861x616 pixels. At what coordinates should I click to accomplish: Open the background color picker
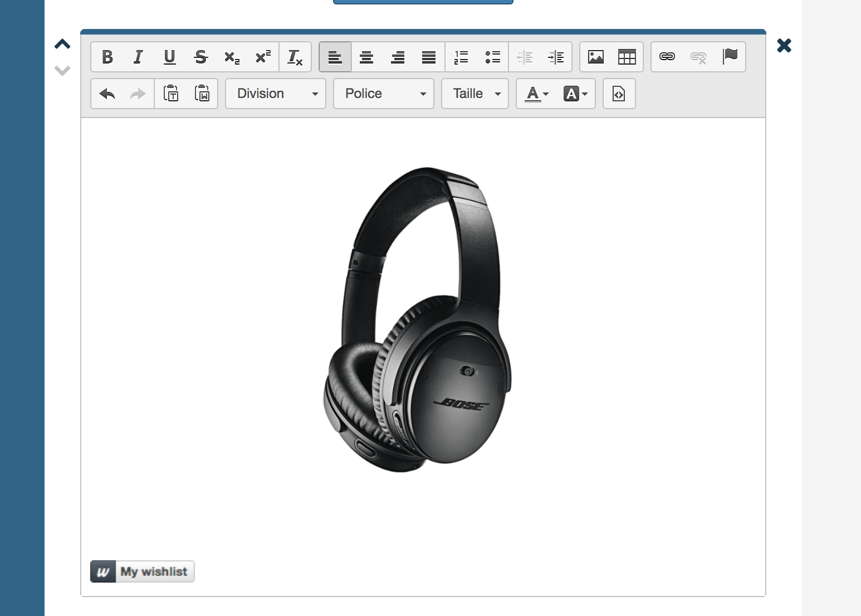(575, 94)
